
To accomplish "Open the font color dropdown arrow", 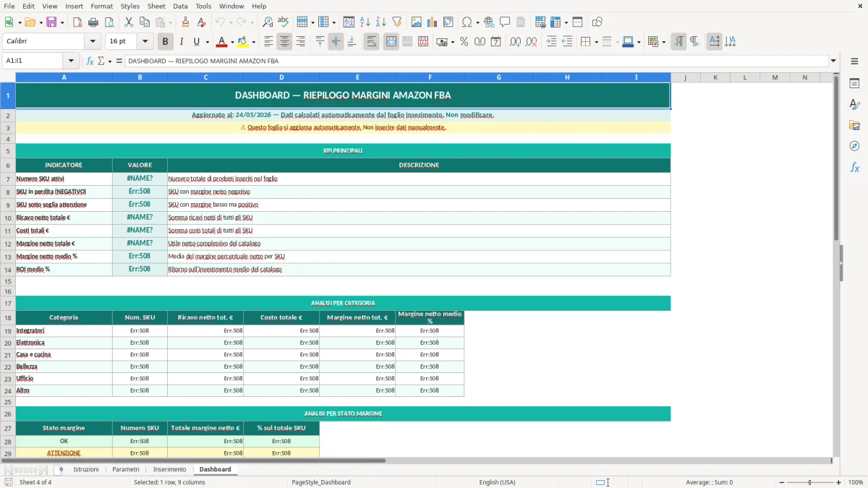I will click(232, 42).
